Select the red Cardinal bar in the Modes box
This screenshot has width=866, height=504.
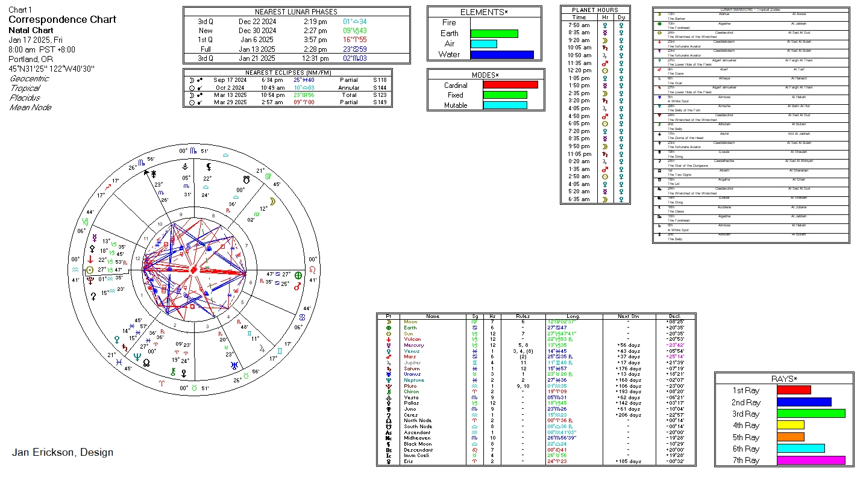510,86
